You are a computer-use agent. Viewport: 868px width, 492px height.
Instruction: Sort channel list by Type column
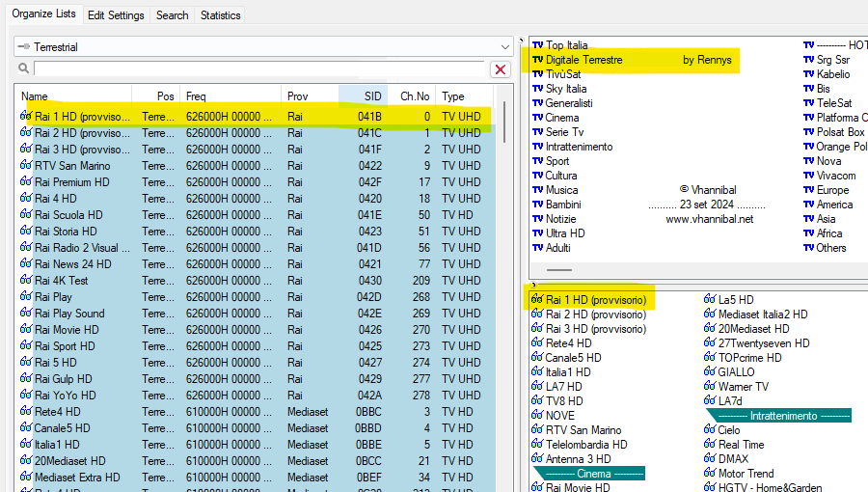[464, 96]
